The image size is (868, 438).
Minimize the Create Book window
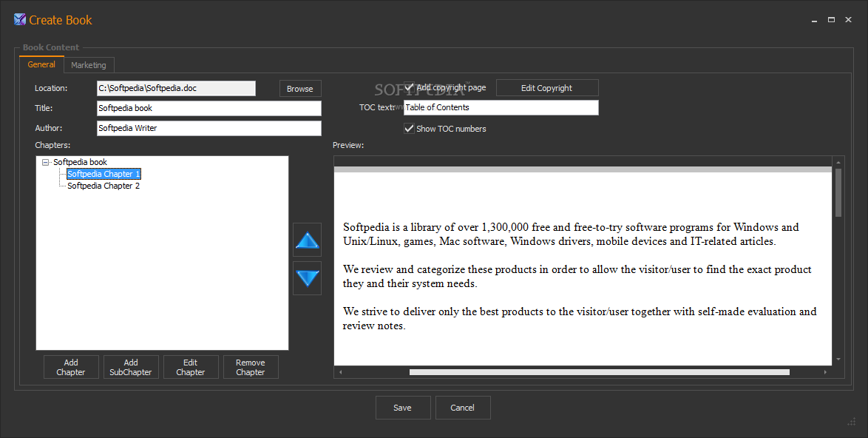click(814, 20)
